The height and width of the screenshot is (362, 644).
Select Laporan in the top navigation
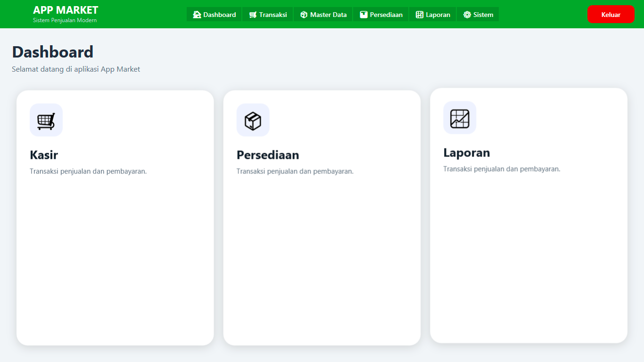pos(433,15)
